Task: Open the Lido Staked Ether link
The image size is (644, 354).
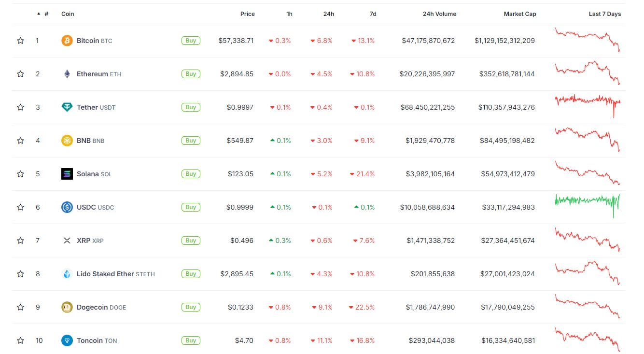Action: tap(116, 274)
